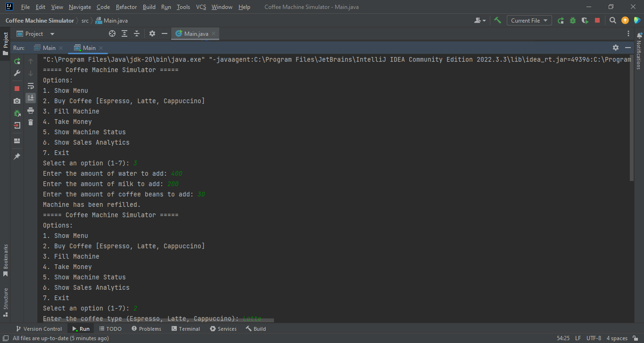Viewport: 644px width, 343px height.
Task: Change line separator by clicking LF in status bar
Action: point(578,338)
